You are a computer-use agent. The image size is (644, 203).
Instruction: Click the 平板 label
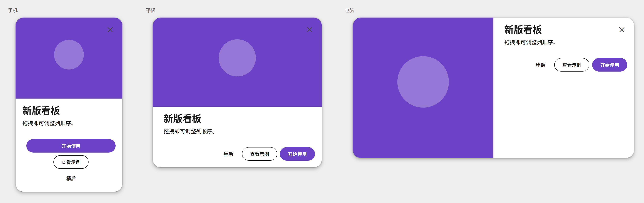pyautogui.click(x=151, y=10)
